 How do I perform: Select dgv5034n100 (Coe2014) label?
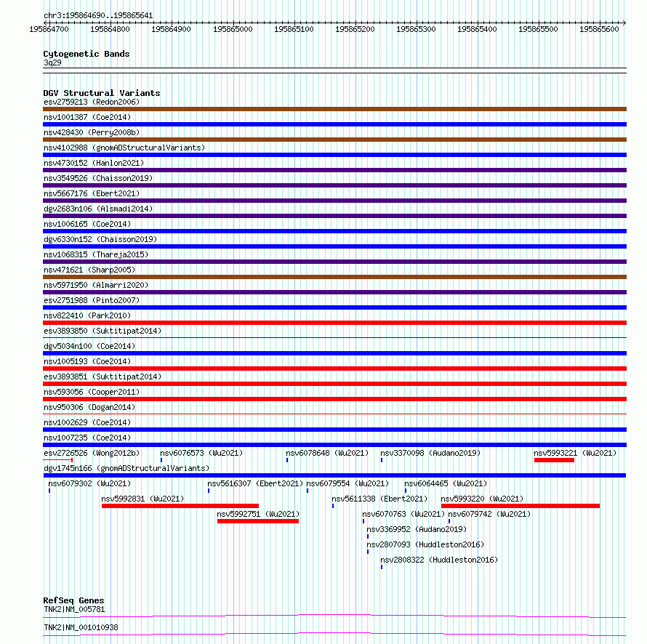(x=89, y=346)
